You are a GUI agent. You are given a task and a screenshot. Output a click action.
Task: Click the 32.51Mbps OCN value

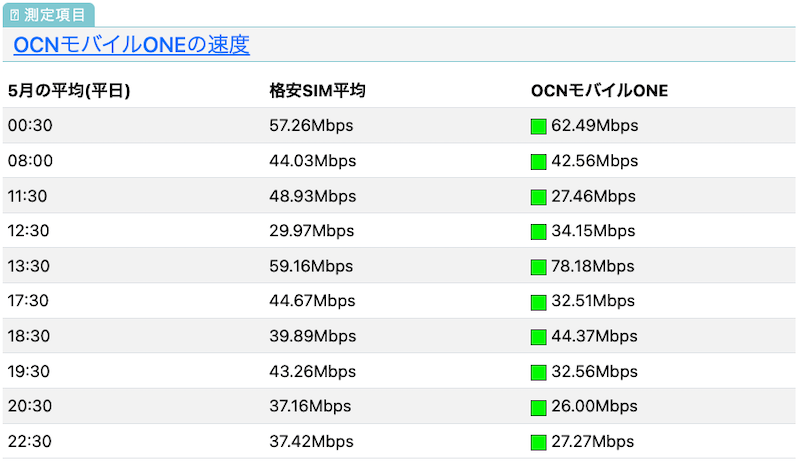tap(593, 301)
